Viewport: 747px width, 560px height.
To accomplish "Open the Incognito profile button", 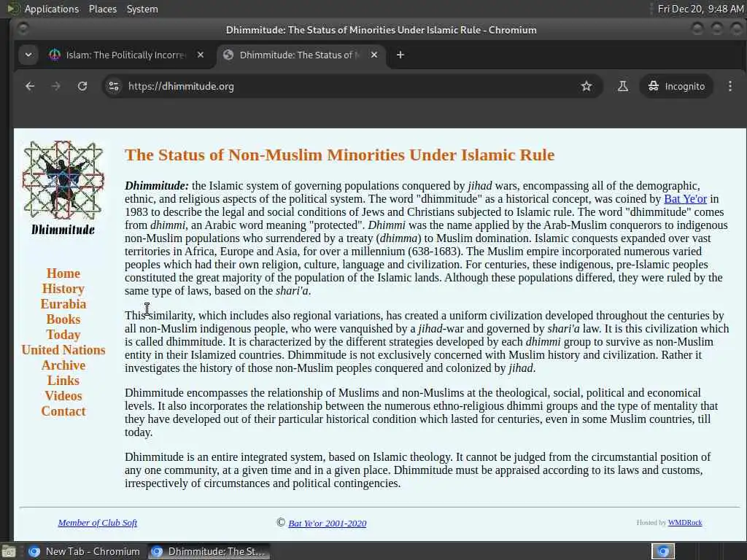I will click(676, 86).
